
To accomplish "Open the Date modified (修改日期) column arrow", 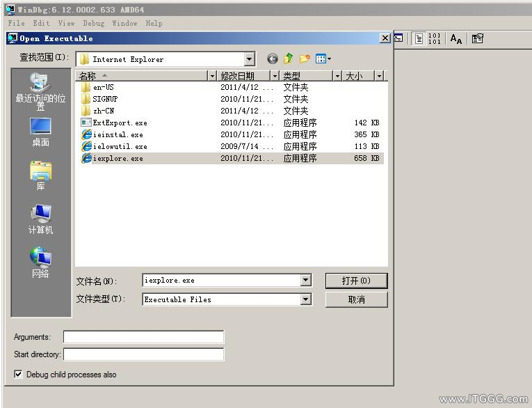I will point(275,76).
